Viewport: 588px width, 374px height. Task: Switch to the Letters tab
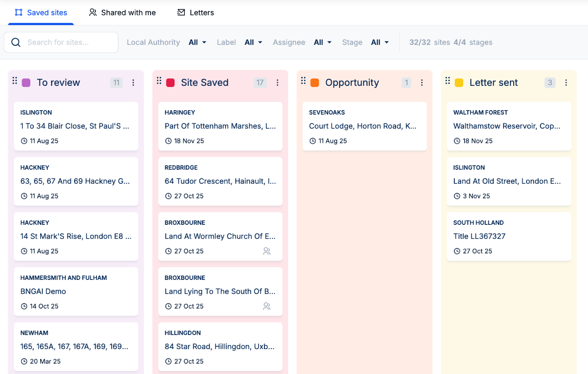click(x=195, y=12)
